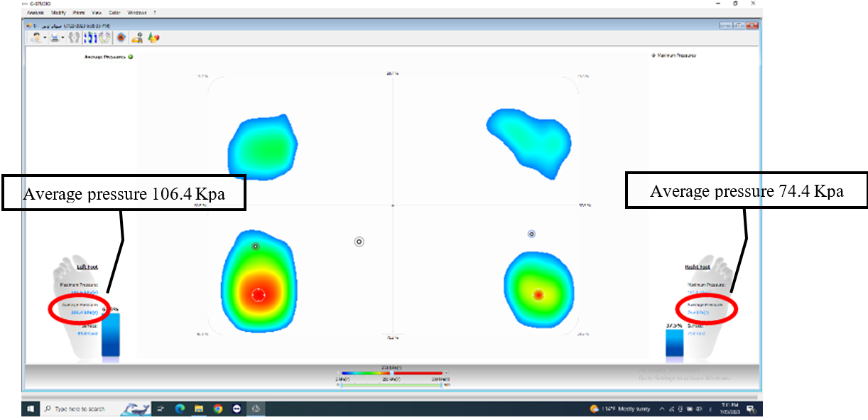Click the left foot blue percentage bar

pyautogui.click(x=111, y=334)
